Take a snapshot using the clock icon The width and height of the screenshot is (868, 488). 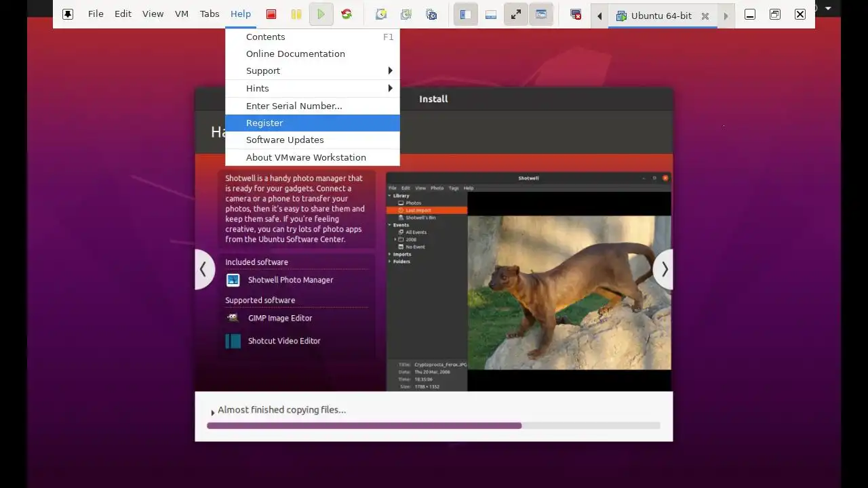[x=381, y=14]
